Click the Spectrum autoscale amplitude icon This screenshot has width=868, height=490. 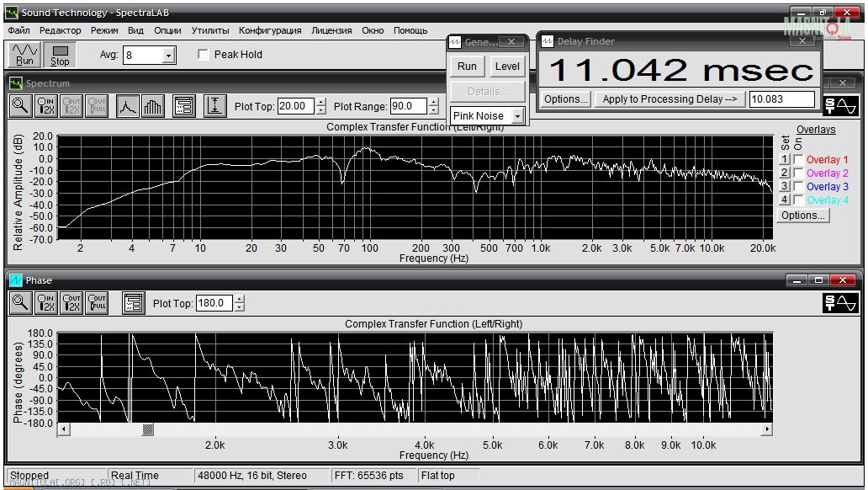tap(214, 105)
